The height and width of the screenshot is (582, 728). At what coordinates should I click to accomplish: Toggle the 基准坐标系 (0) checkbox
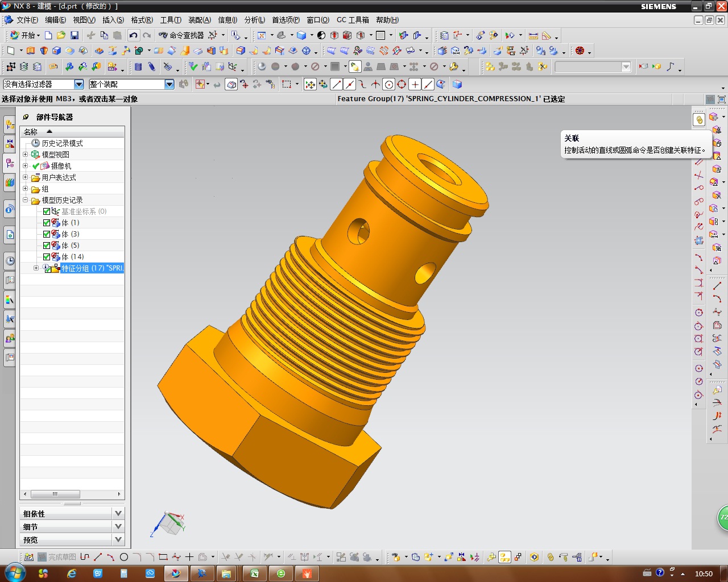47,211
